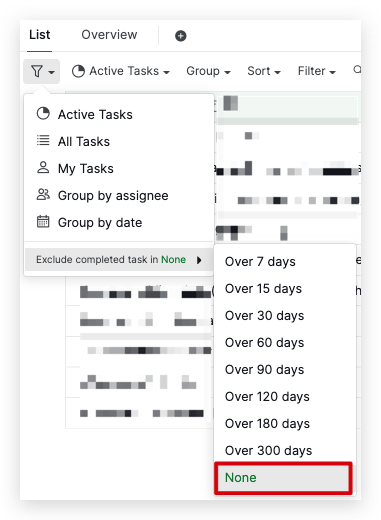The width and height of the screenshot is (381, 520).
Task: Expand the Sort dropdown
Action: tap(264, 71)
